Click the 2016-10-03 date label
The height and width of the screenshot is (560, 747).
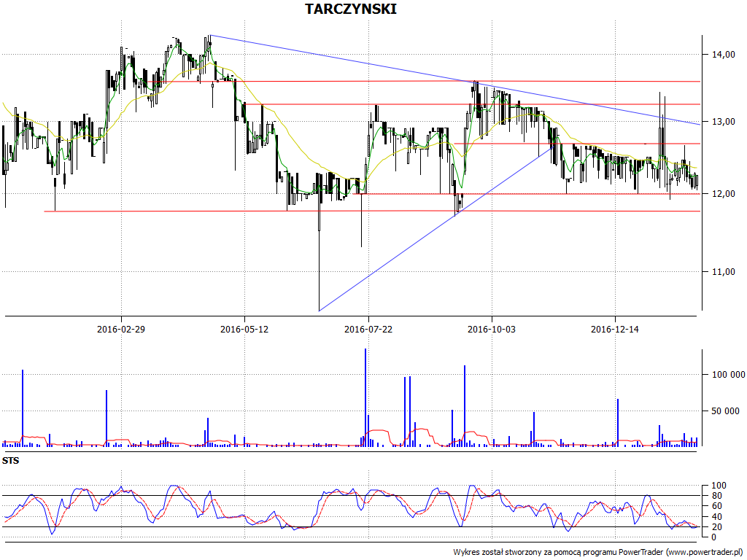coord(492,329)
